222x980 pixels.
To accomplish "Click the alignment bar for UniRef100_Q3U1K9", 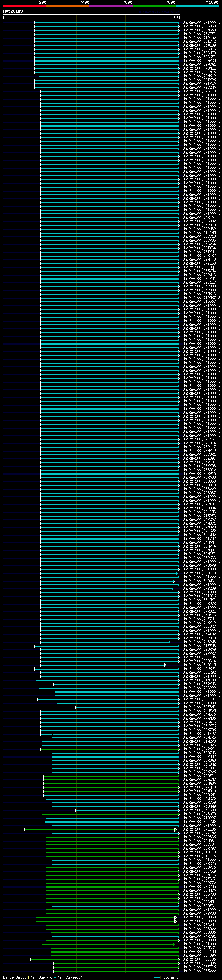I will click(x=109, y=573).
